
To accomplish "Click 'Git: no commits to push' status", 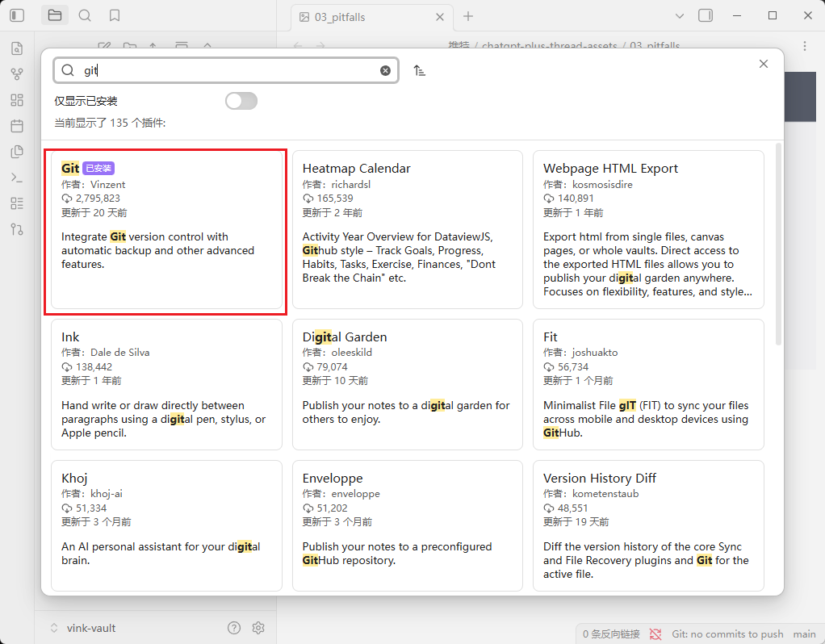I will tap(727, 634).
